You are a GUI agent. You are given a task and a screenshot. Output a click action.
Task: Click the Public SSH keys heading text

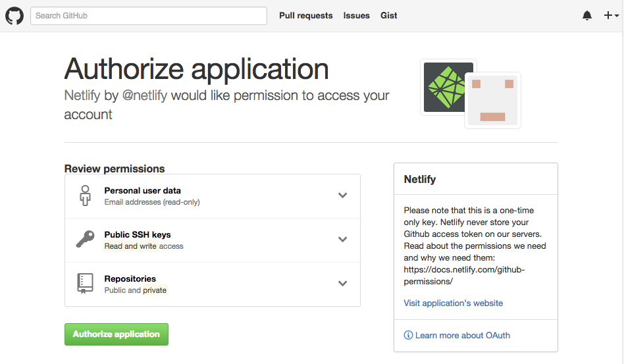pos(138,235)
